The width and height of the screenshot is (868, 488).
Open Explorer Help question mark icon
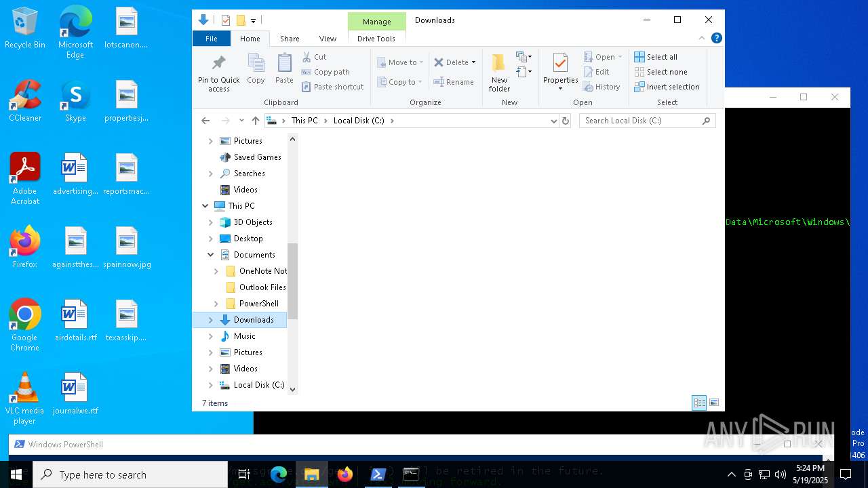click(716, 39)
